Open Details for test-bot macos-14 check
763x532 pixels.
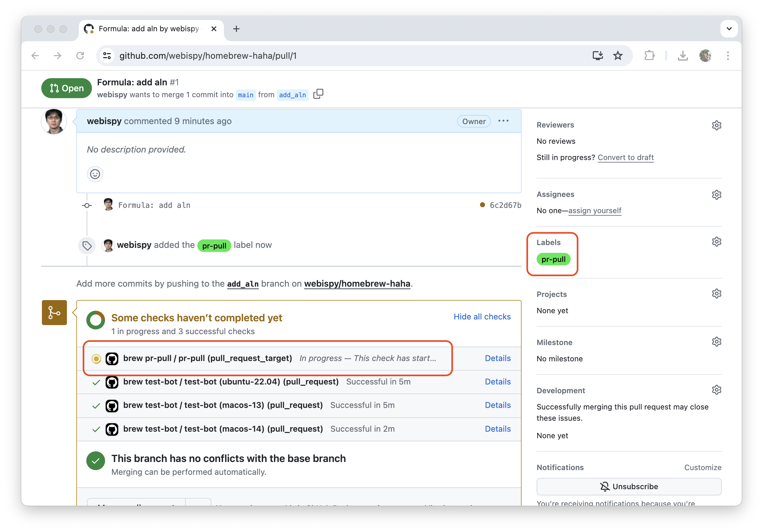tap(498, 429)
